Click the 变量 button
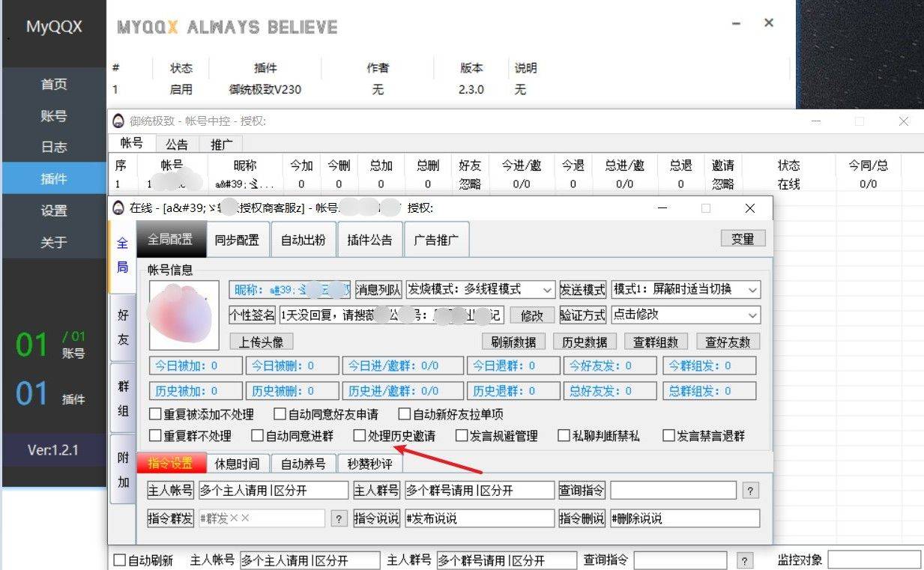The height and width of the screenshot is (570, 924). click(x=743, y=239)
